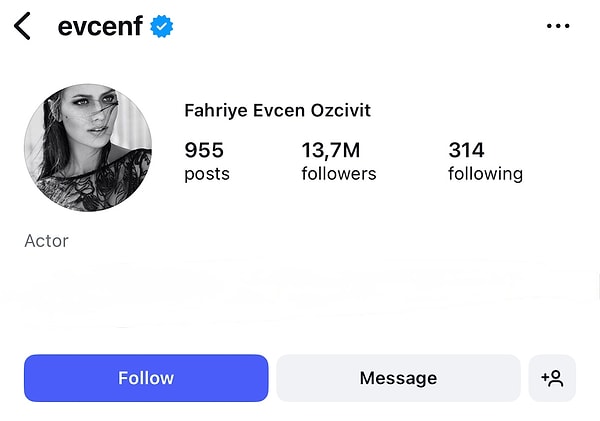View the followers list stat

click(x=339, y=162)
